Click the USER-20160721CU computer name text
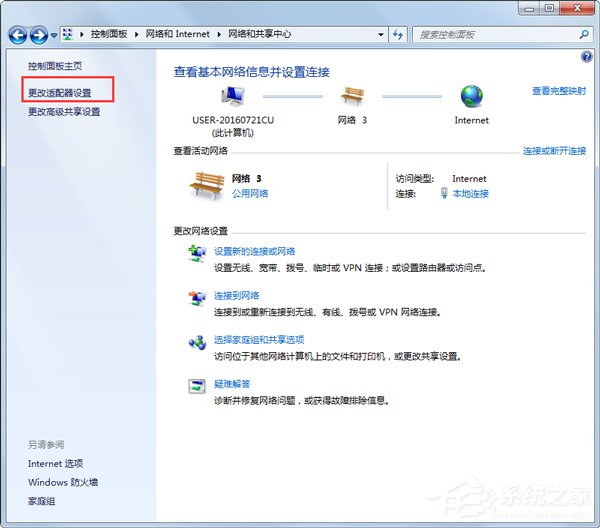The image size is (600, 528). (233, 120)
